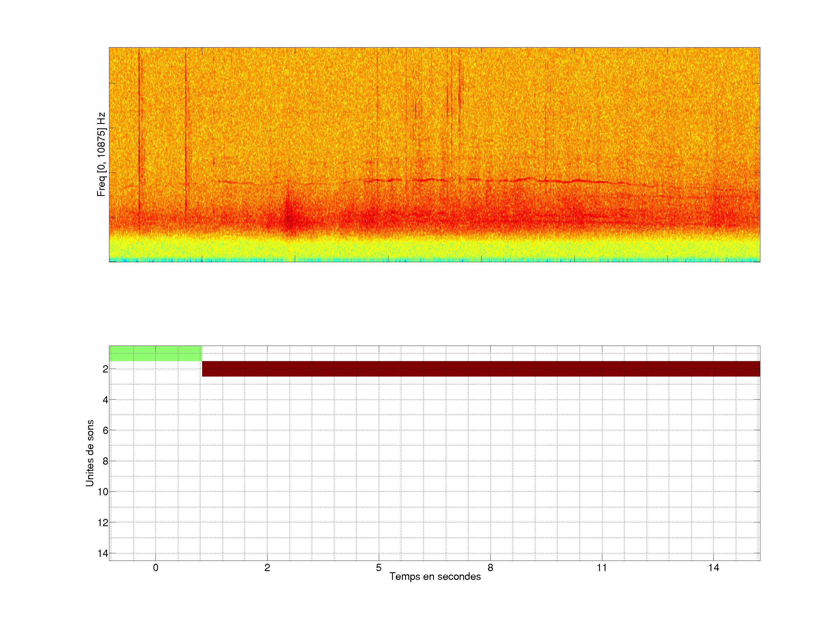This screenshot has width=840, height=630.
Task: Click the y-axis tick label 8
Action: [x=105, y=461]
